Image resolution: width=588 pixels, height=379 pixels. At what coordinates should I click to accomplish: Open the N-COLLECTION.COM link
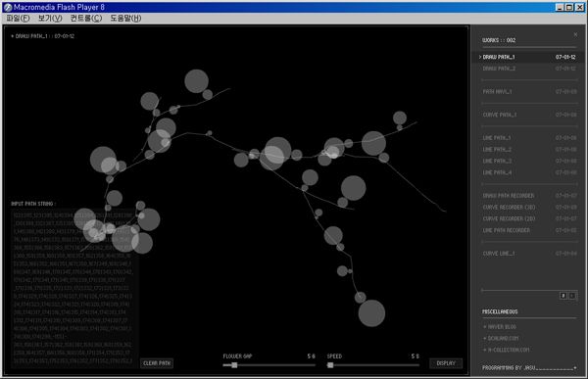(507, 350)
